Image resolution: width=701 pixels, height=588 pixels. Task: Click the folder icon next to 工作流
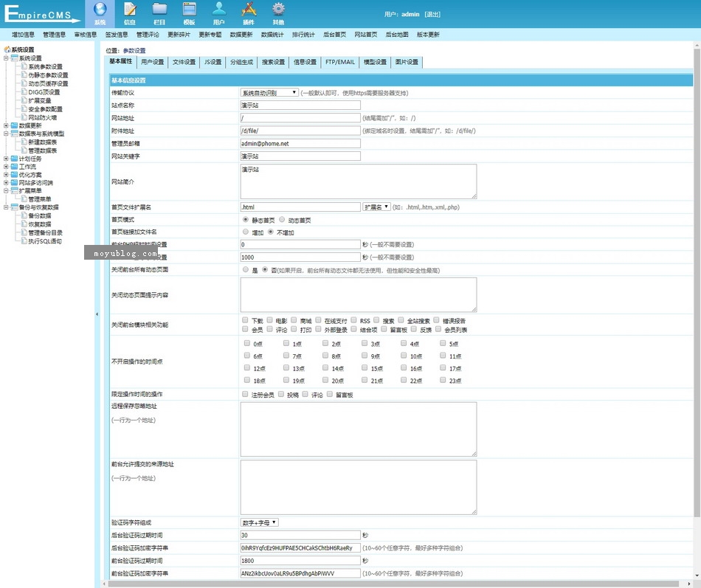(x=14, y=167)
